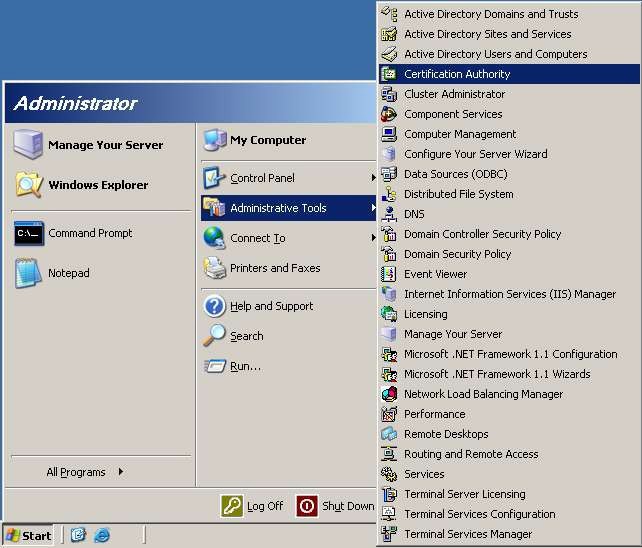Image resolution: width=642 pixels, height=548 pixels.
Task: Click the All Programs label
Action: click(x=76, y=472)
